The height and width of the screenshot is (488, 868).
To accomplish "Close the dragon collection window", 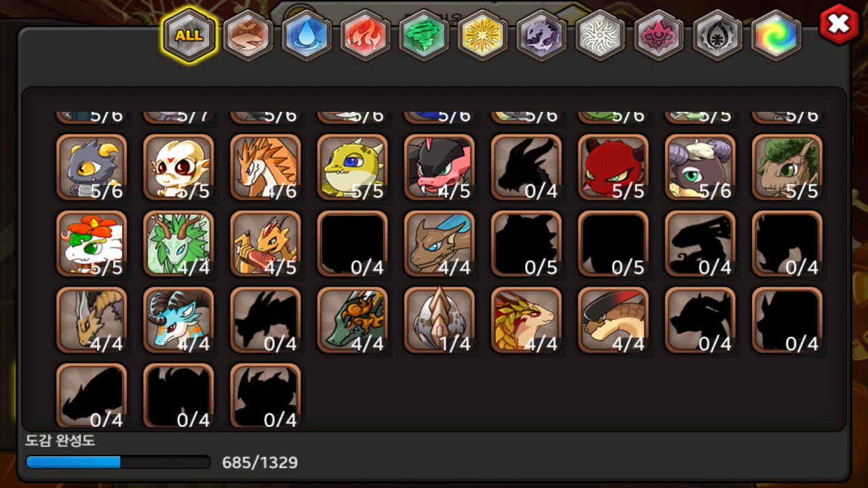I will coord(840,24).
